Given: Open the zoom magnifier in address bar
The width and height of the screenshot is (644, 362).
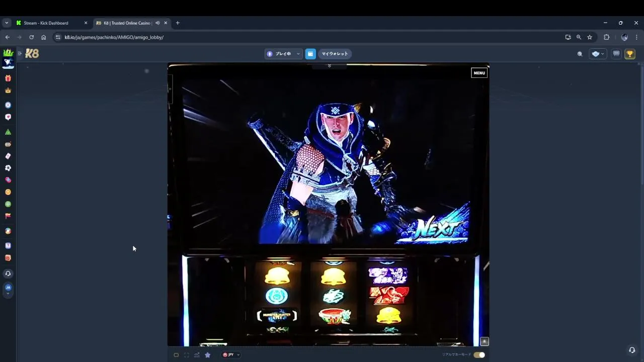Looking at the screenshot, I should pyautogui.click(x=579, y=37).
